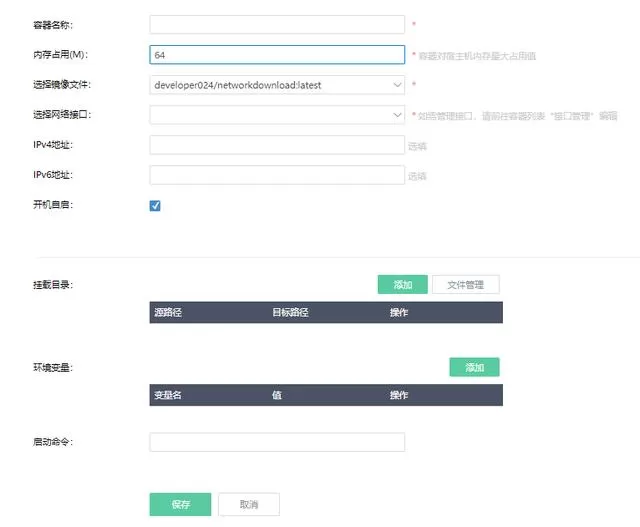Click the 启动命令 input field
Image resolution: width=640 pixels, height=527 pixels.
pos(277,442)
